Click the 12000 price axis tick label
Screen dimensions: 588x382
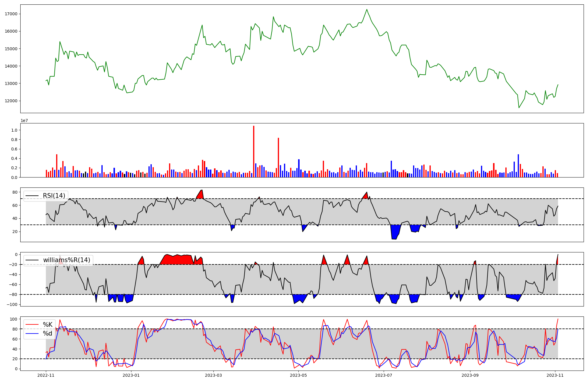click(11, 101)
